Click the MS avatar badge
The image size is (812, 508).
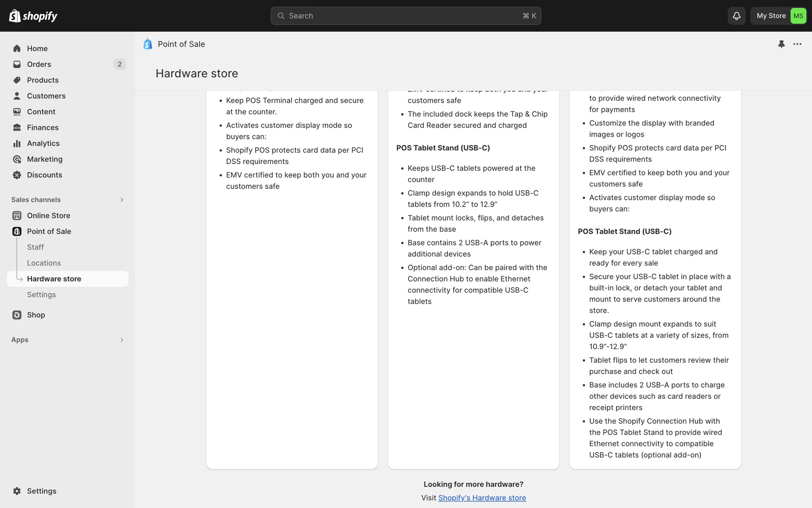(x=798, y=16)
